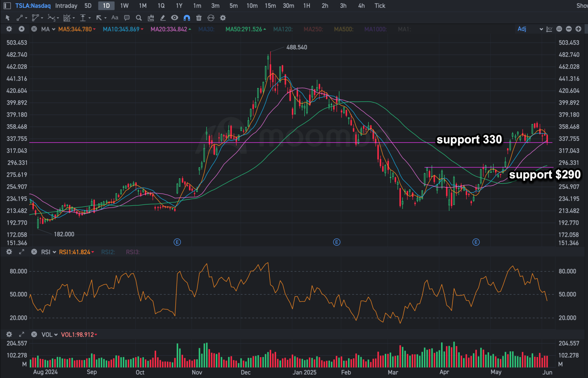The height and width of the screenshot is (378, 588).
Task: Add a comment bubble note
Action: tap(127, 18)
